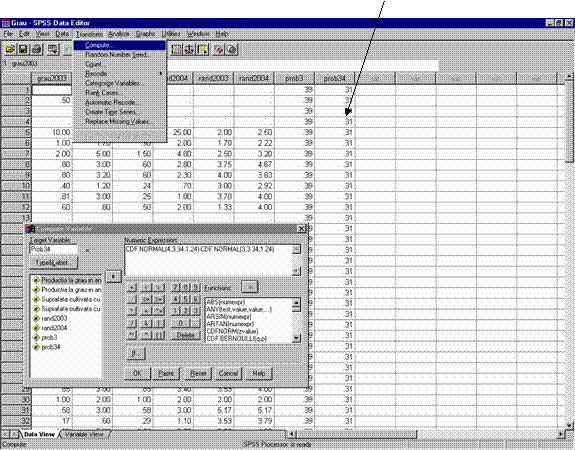Choose Random Number Seed... menu entry
The height and width of the screenshot is (450, 575).
pyautogui.click(x=120, y=55)
